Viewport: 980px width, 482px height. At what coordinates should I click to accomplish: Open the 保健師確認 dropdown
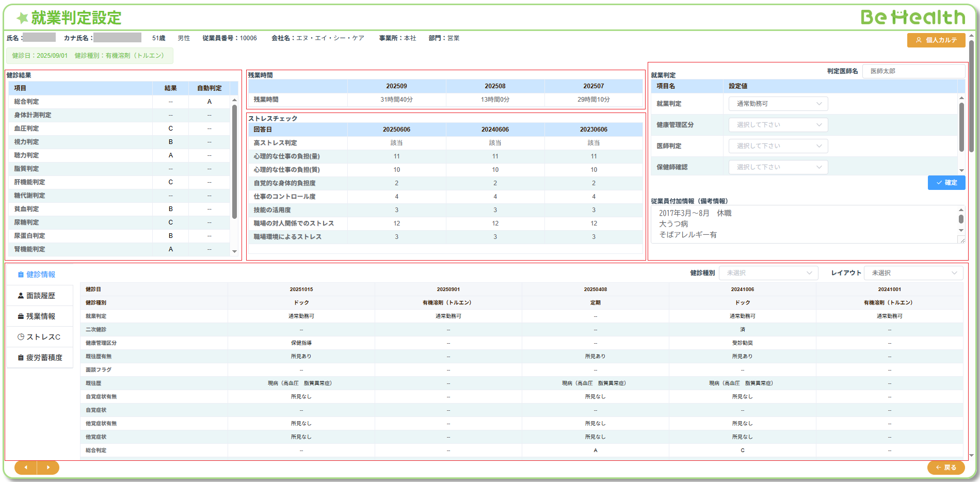pyautogui.click(x=778, y=167)
